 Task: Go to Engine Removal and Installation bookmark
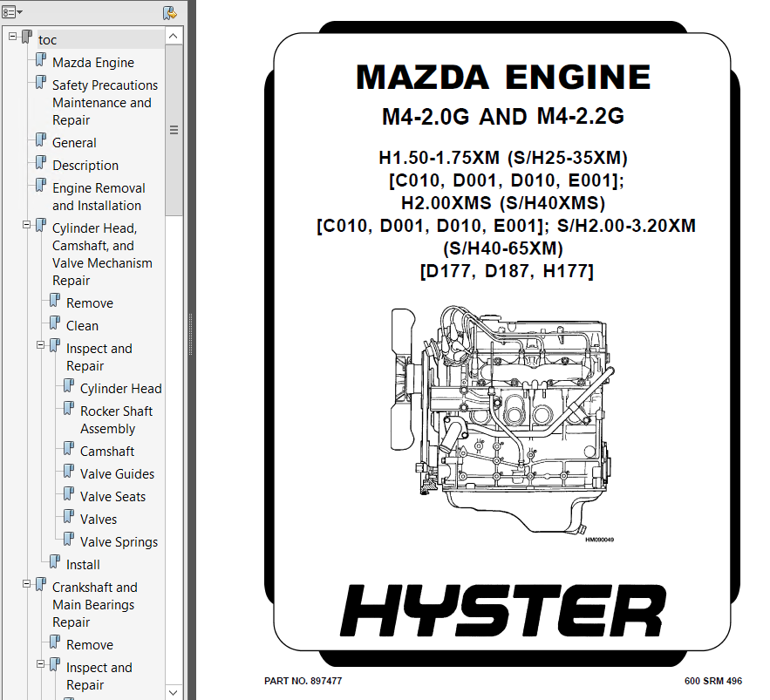98,196
